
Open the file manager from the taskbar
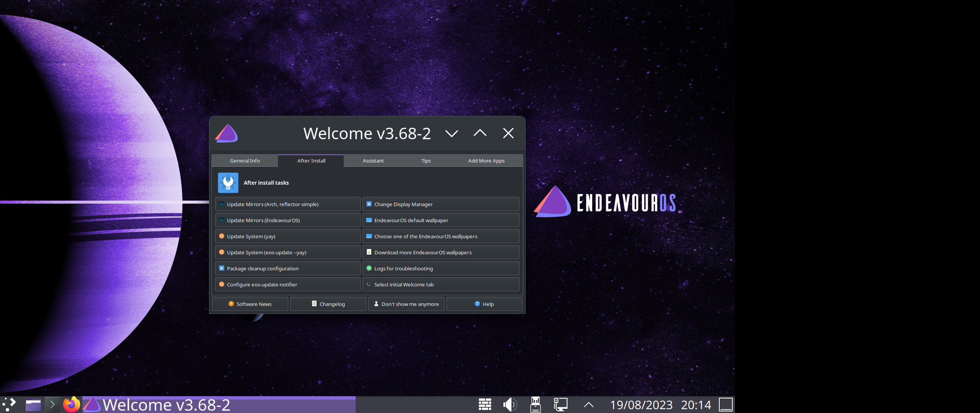pos(33,405)
